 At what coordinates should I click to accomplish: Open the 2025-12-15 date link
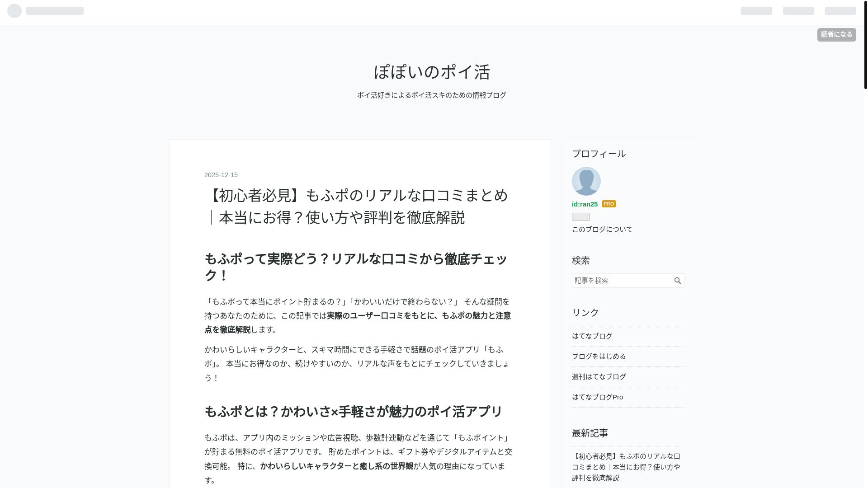click(x=221, y=175)
